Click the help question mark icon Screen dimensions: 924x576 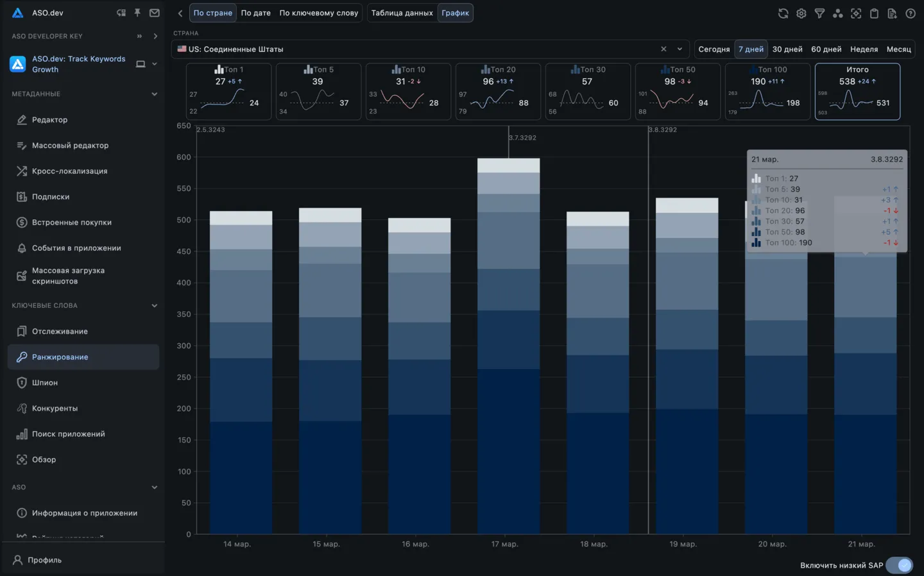(910, 13)
